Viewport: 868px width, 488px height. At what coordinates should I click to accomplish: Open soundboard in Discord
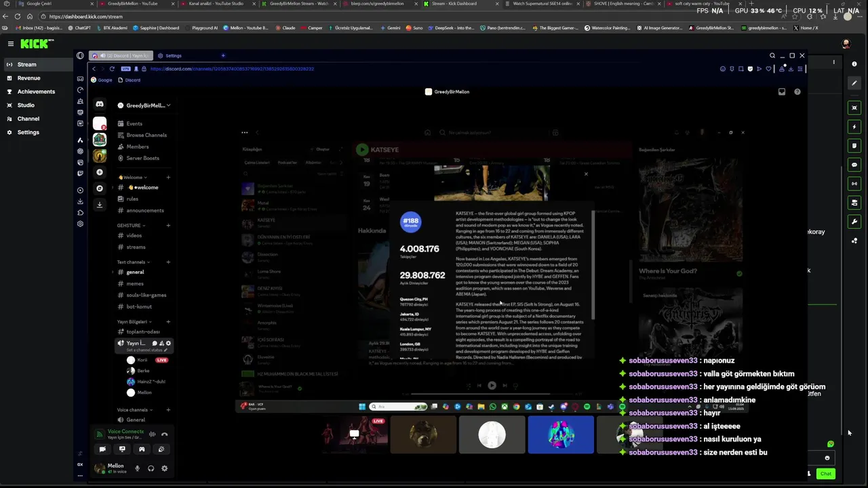(161, 449)
